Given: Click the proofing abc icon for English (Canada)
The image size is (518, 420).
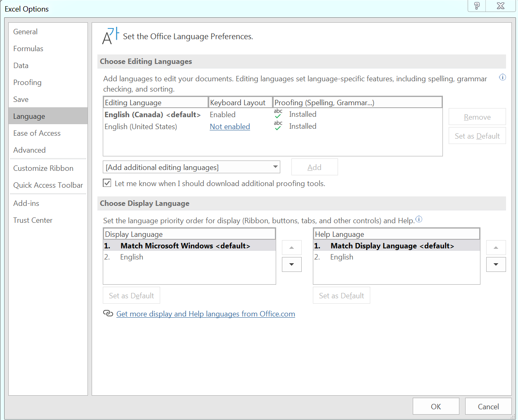Looking at the screenshot, I should tap(278, 114).
